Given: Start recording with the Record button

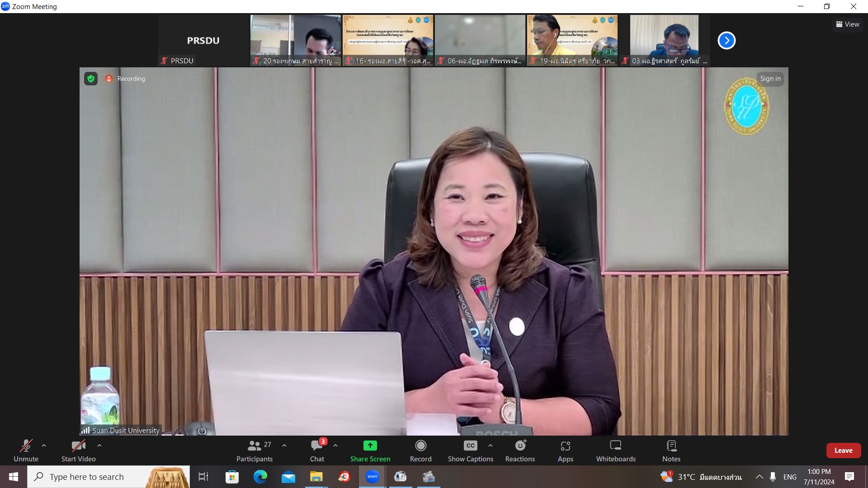Looking at the screenshot, I should click(x=420, y=450).
